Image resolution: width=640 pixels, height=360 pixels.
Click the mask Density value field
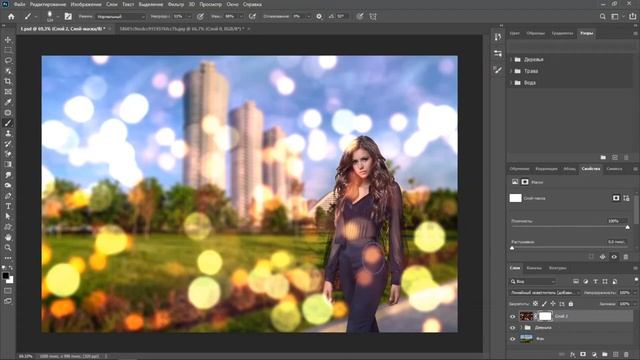(616, 221)
